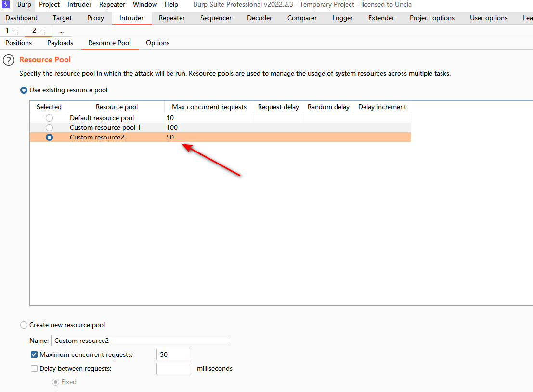Viewport: 533px width, 392px height.
Task: Click the value 50 in the highlighted row
Action: coord(170,137)
